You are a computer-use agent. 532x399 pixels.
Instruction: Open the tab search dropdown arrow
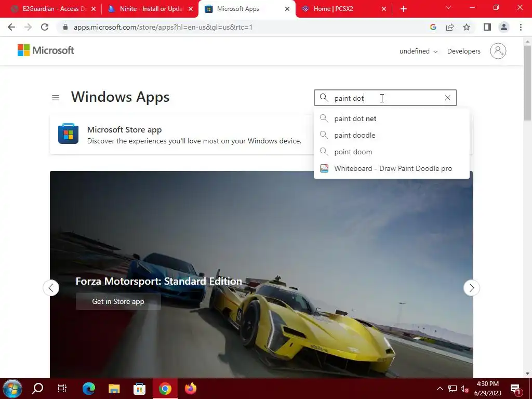pos(448,7)
